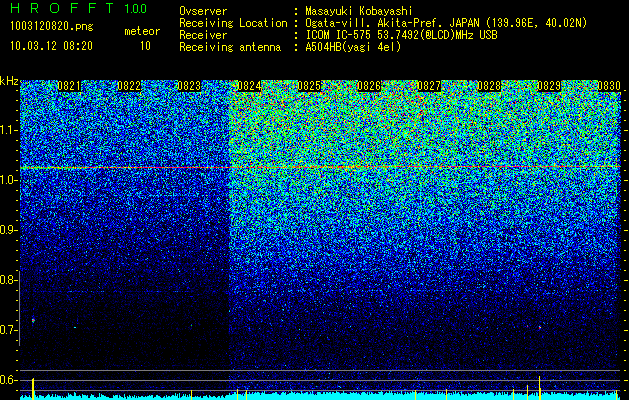Click the Receiving Location label
Image resolution: width=629 pixels, height=400 pixels.
tap(233, 23)
